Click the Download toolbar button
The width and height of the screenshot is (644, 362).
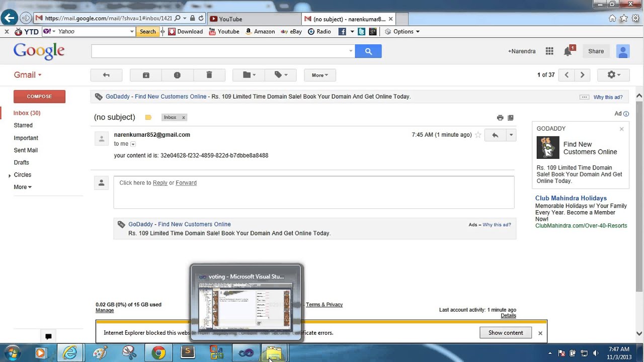185,31
